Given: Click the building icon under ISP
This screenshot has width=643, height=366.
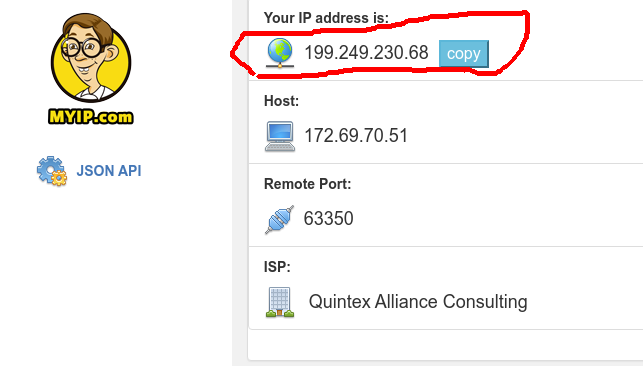Looking at the screenshot, I should pos(280,302).
